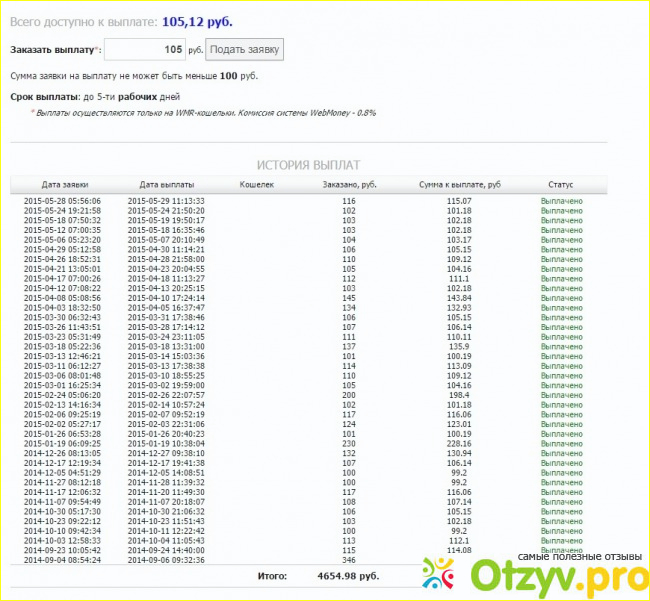Select request date 2015-05-28 05:56:06
The width and height of the screenshot is (650, 601).
(x=62, y=201)
